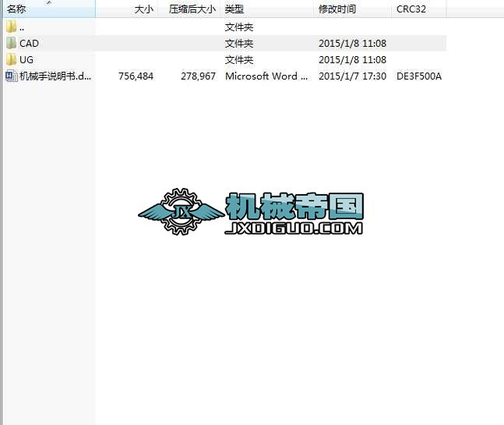Click the '..' parent directory name
Screen dimensions: 504x425
tap(22, 29)
